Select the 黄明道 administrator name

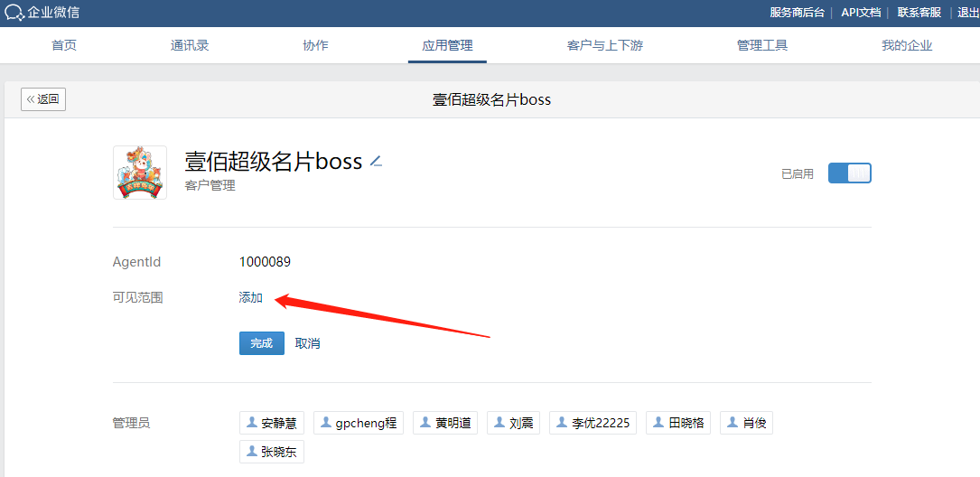(x=453, y=423)
